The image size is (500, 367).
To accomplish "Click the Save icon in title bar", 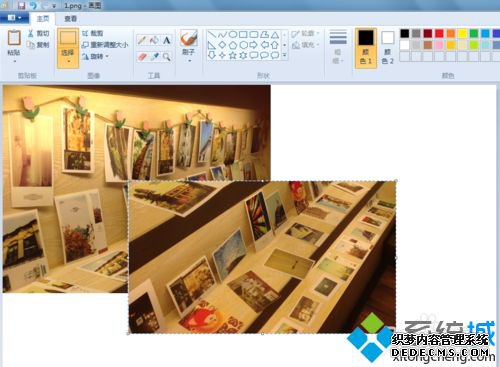I will pos(22,5).
